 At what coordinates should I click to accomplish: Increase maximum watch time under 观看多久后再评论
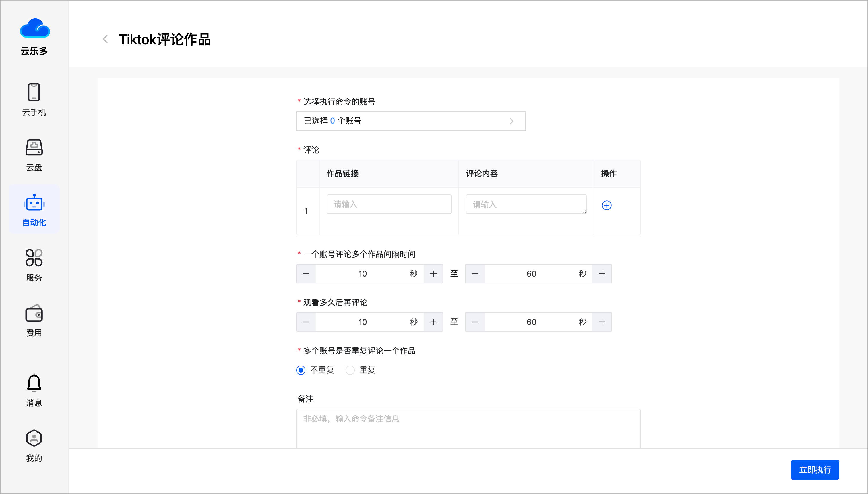click(602, 322)
